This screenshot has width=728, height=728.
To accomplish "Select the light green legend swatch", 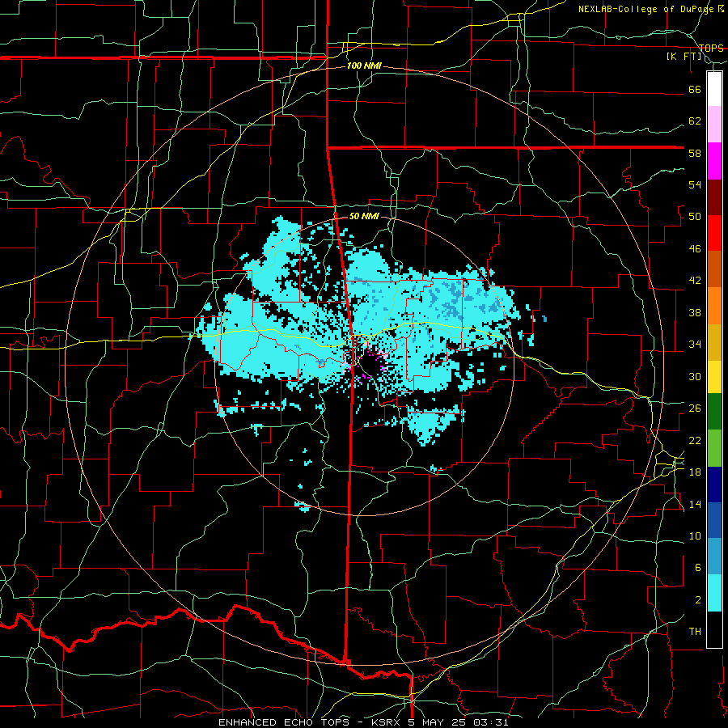I will 714,448.
